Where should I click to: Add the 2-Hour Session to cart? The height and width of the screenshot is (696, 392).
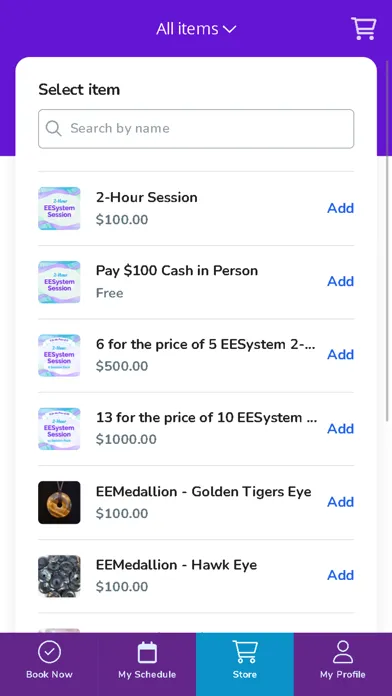pyautogui.click(x=341, y=208)
